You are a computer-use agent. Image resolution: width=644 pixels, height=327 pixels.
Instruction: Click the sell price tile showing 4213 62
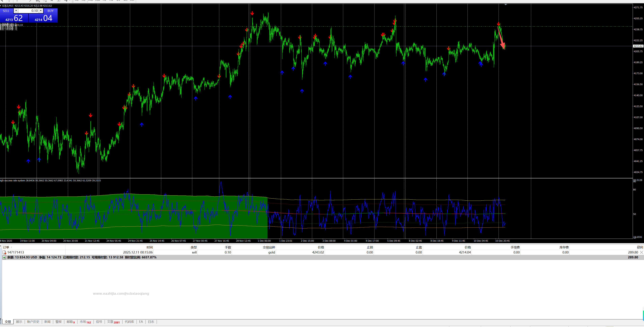pos(14,18)
